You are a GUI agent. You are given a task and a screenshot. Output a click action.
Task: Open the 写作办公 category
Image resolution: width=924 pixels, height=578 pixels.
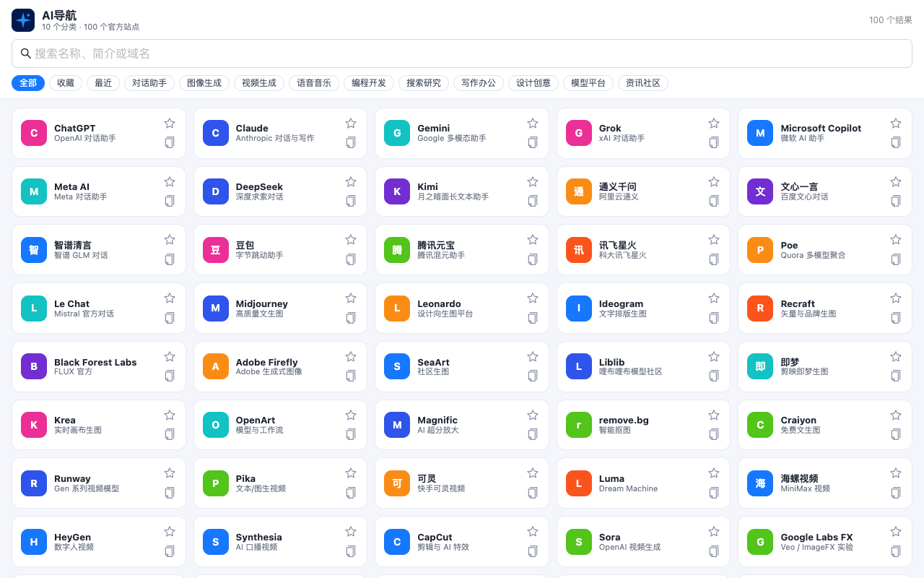click(x=479, y=83)
